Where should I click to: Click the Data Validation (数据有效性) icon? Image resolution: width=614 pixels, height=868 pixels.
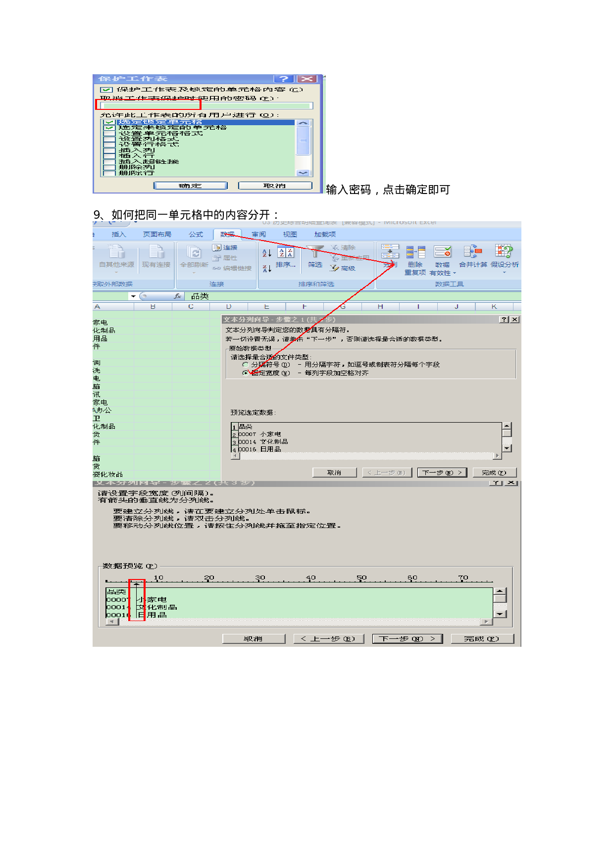(x=442, y=252)
